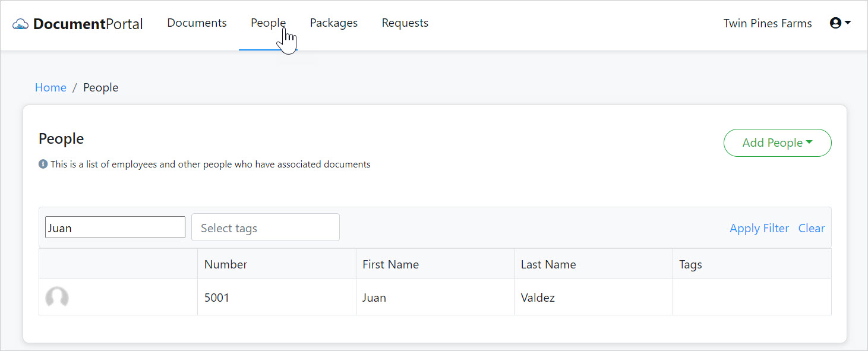
Task: Click Juan Valdez's avatar placeholder
Action: 57,298
